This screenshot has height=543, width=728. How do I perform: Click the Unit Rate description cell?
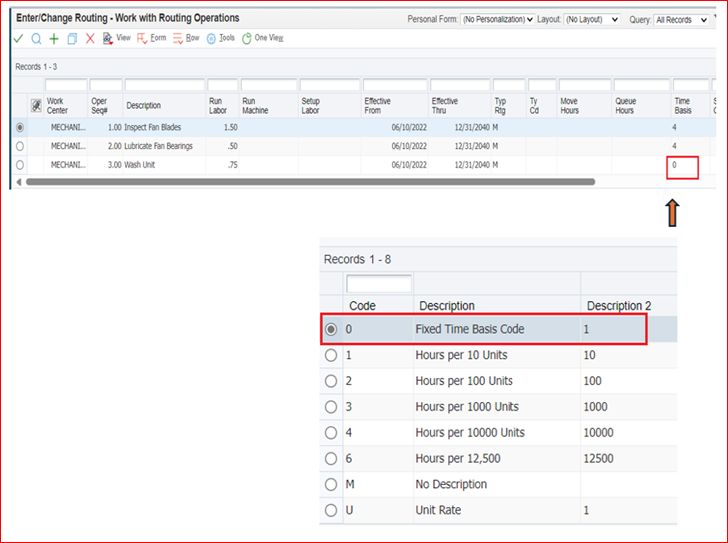point(438,510)
